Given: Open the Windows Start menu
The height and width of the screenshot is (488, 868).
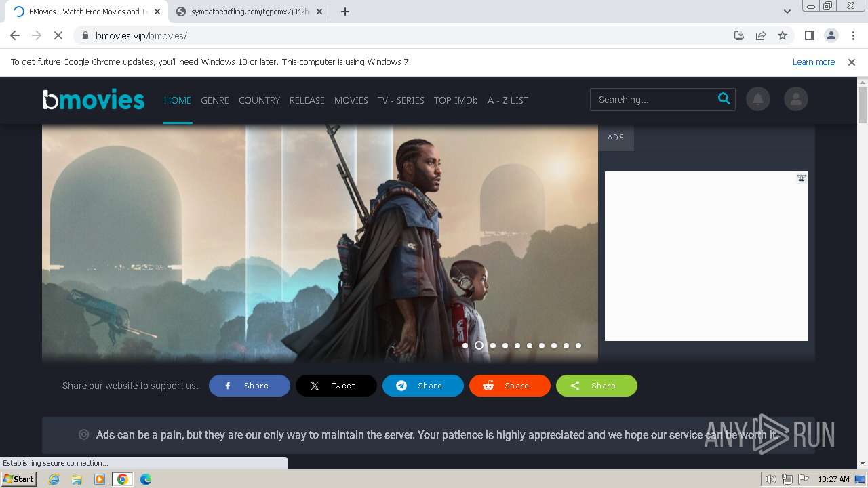Looking at the screenshot, I should 19,479.
